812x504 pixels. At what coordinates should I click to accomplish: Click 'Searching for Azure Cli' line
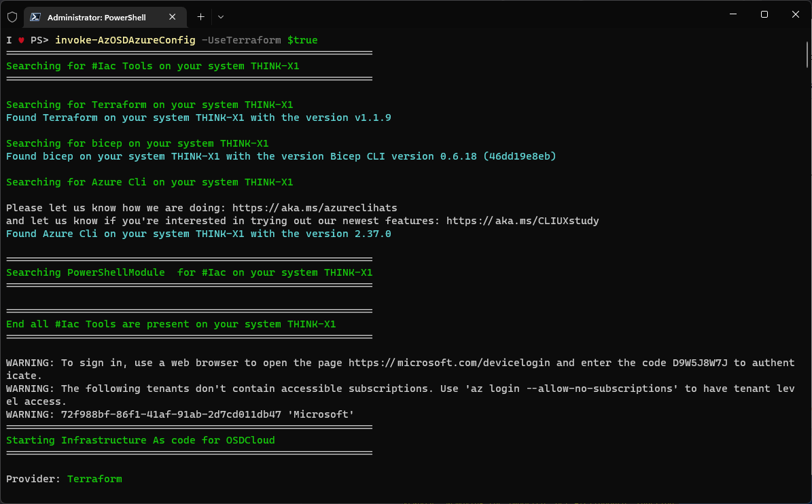(x=149, y=182)
